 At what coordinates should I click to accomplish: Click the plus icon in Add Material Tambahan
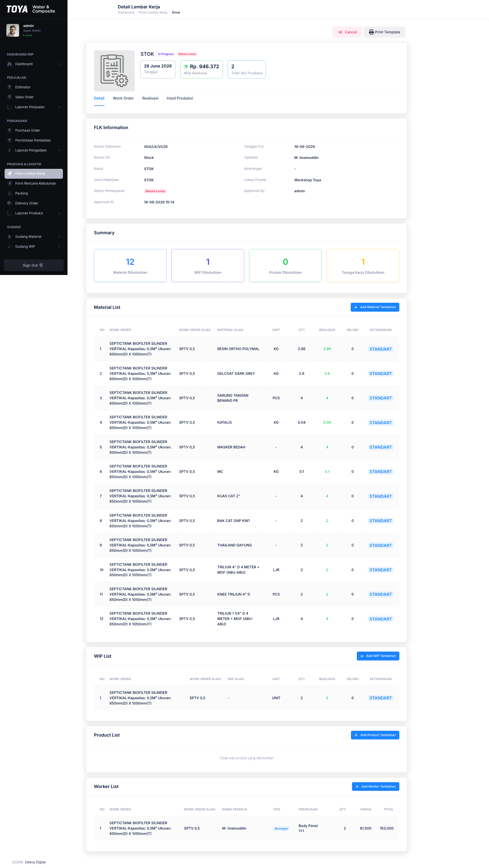tap(356, 307)
